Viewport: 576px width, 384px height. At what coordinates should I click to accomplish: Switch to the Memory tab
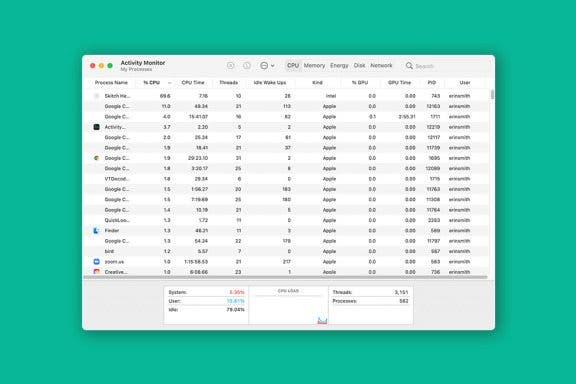(x=314, y=65)
